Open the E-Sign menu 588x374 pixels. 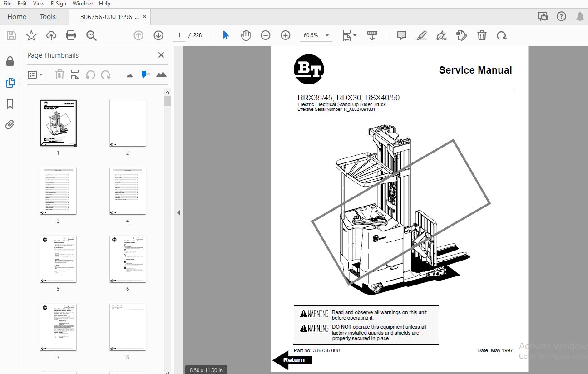coord(58,4)
